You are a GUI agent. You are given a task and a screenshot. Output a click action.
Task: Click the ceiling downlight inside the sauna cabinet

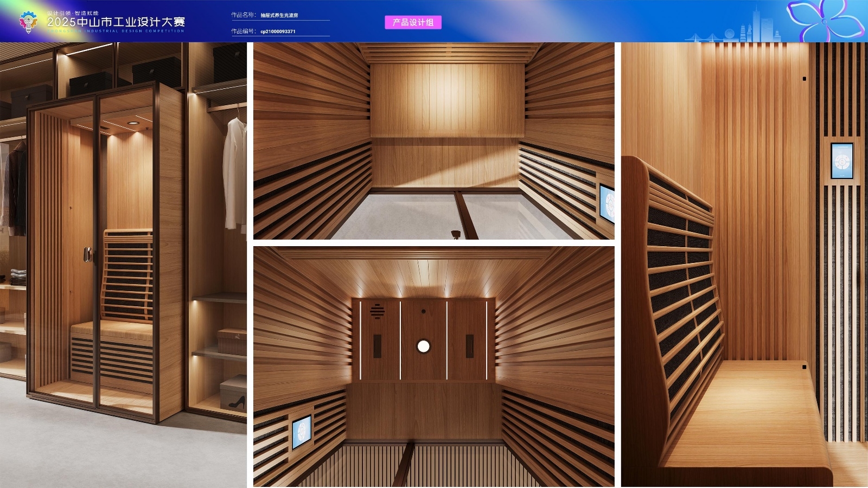click(x=132, y=124)
